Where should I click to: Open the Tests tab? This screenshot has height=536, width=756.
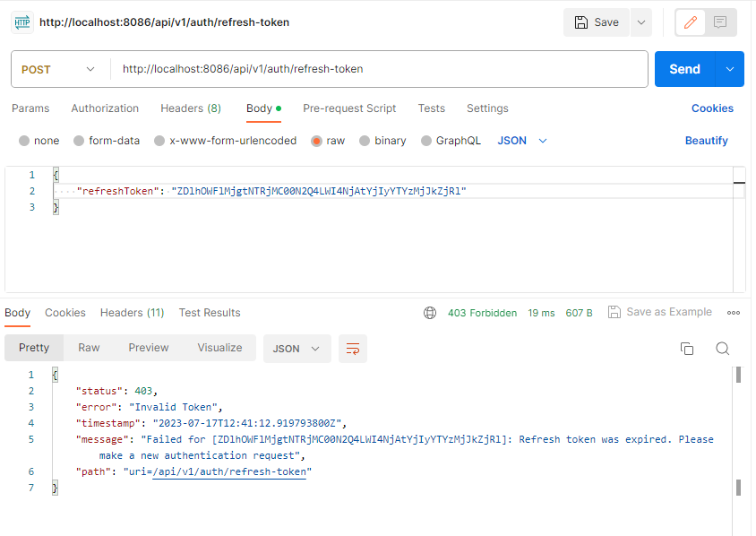coord(431,108)
